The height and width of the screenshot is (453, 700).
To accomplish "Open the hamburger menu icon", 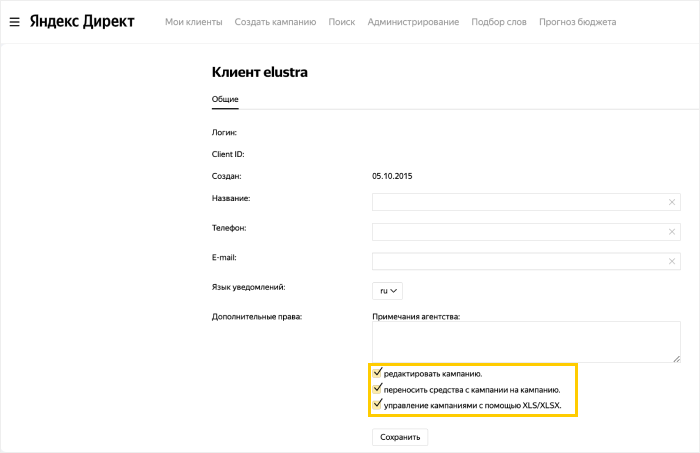I will [x=14, y=22].
